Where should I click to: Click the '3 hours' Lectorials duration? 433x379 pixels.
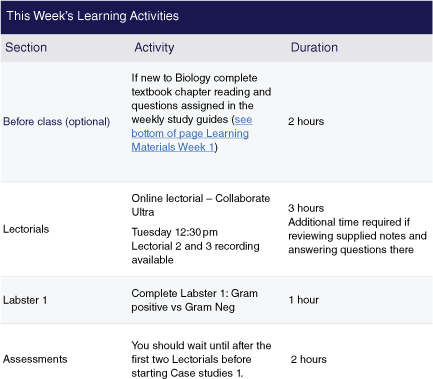306,208
